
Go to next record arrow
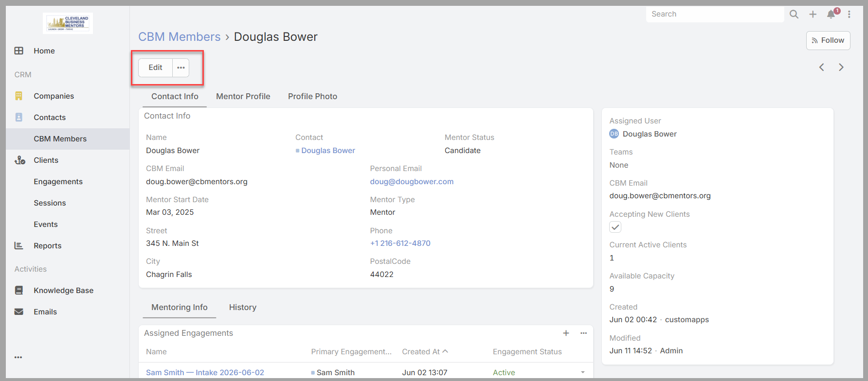pos(841,67)
